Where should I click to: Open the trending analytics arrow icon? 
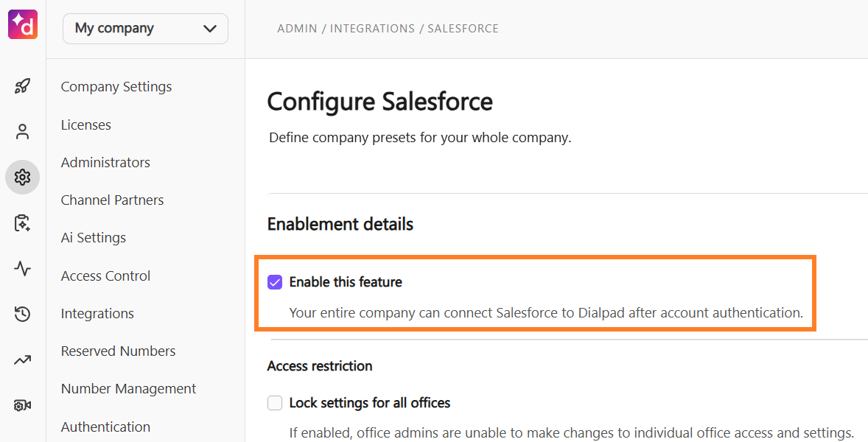(x=22, y=360)
